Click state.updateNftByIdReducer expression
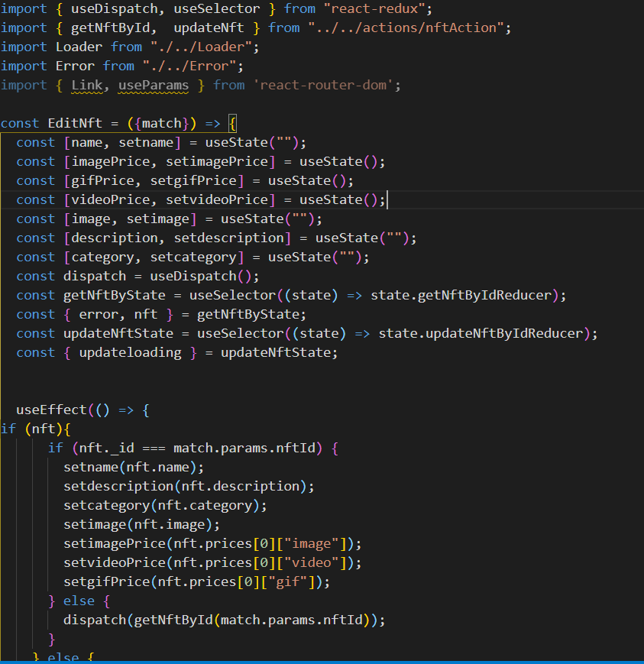The image size is (644, 664). (481, 333)
